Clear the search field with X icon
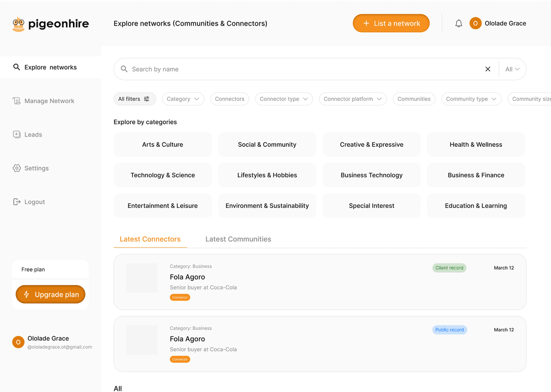 pos(488,69)
